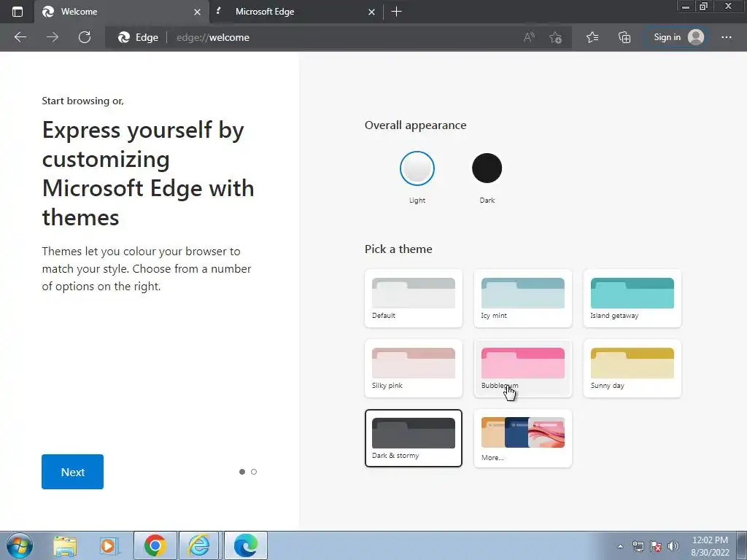The width and height of the screenshot is (747, 560).
Task: Go back with the Back arrow
Action: point(20,37)
